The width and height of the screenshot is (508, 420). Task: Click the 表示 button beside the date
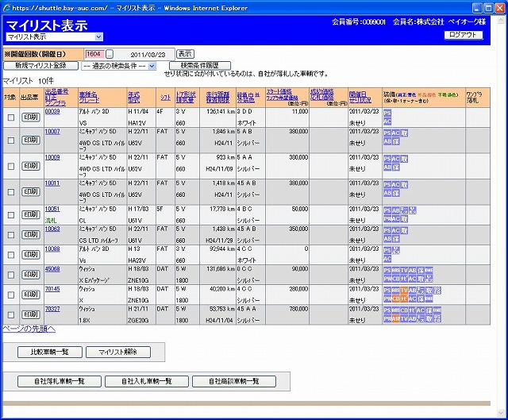(x=185, y=54)
